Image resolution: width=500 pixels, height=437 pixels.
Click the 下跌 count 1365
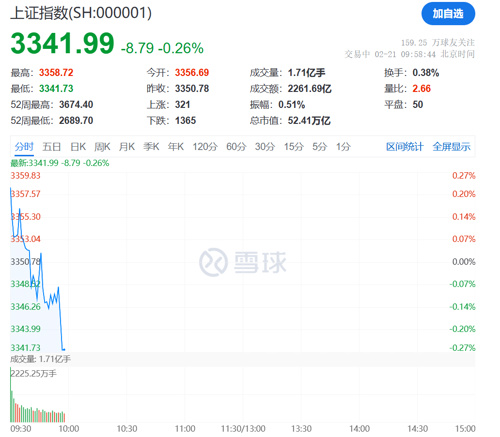click(186, 121)
